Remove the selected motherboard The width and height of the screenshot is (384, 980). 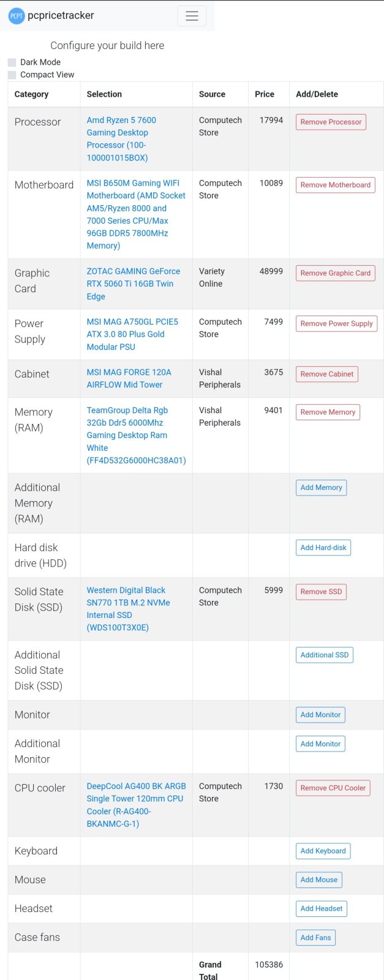point(335,185)
